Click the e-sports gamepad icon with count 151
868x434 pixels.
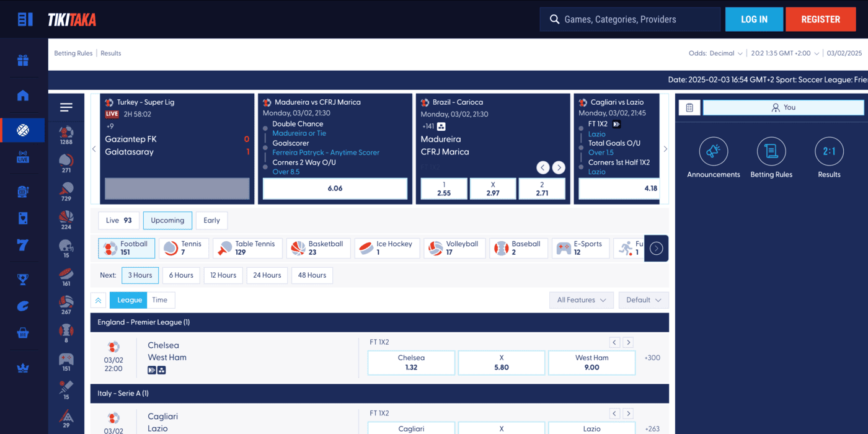tap(66, 362)
